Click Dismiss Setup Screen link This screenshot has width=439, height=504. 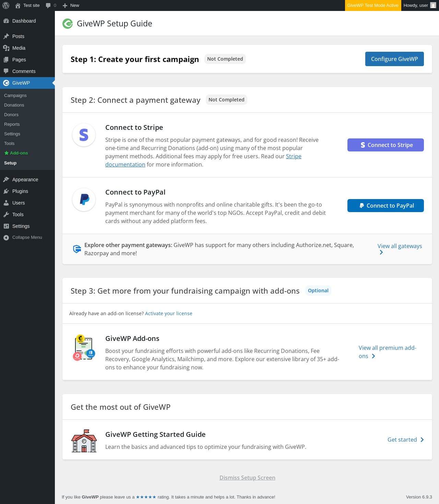pos(247,478)
